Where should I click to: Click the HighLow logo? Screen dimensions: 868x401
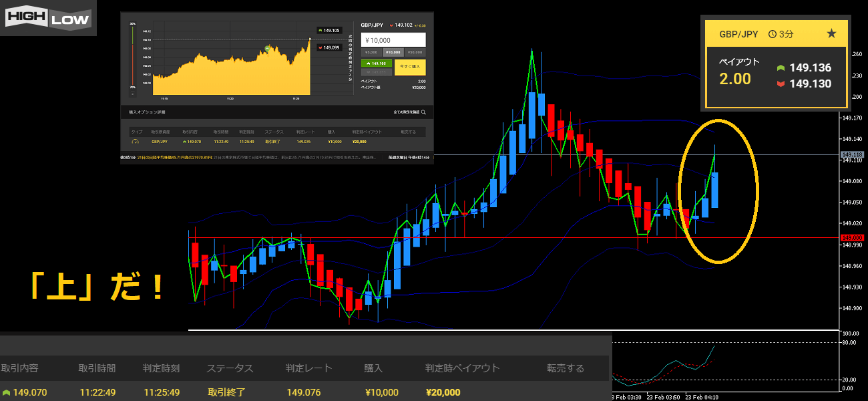click(47, 18)
